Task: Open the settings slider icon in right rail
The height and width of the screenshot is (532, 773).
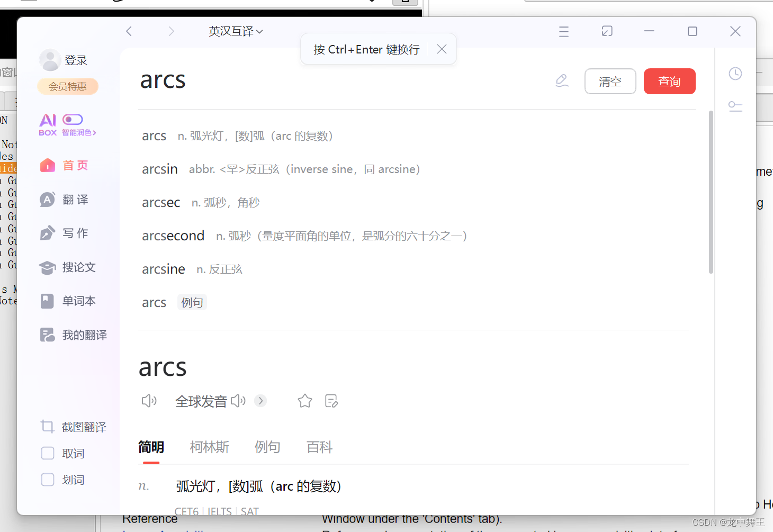Action: (735, 106)
